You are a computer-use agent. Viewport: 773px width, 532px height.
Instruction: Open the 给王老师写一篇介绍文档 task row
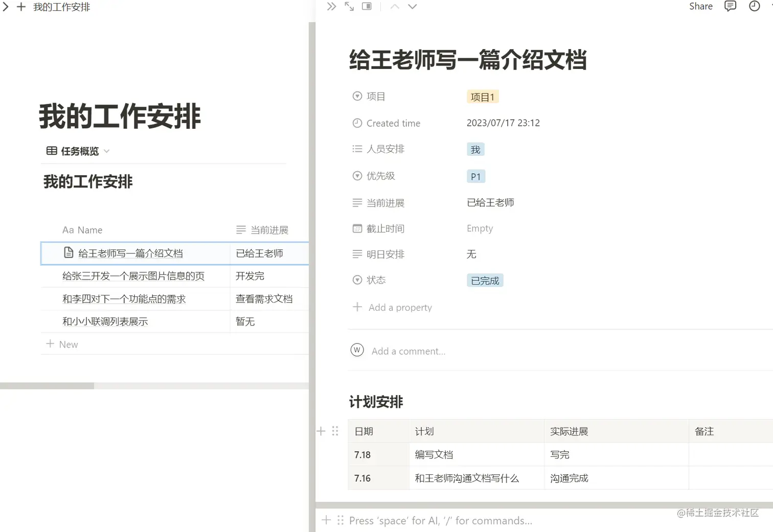pos(130,253)
